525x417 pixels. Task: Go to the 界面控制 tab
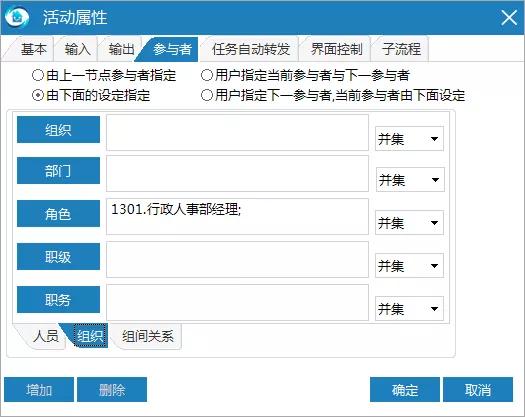pos(336,49)
